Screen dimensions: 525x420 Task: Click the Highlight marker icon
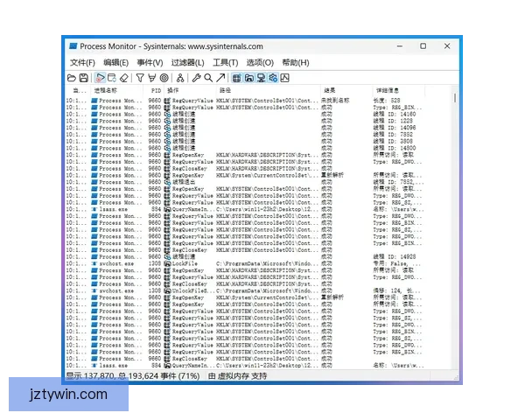pos(151,78)
